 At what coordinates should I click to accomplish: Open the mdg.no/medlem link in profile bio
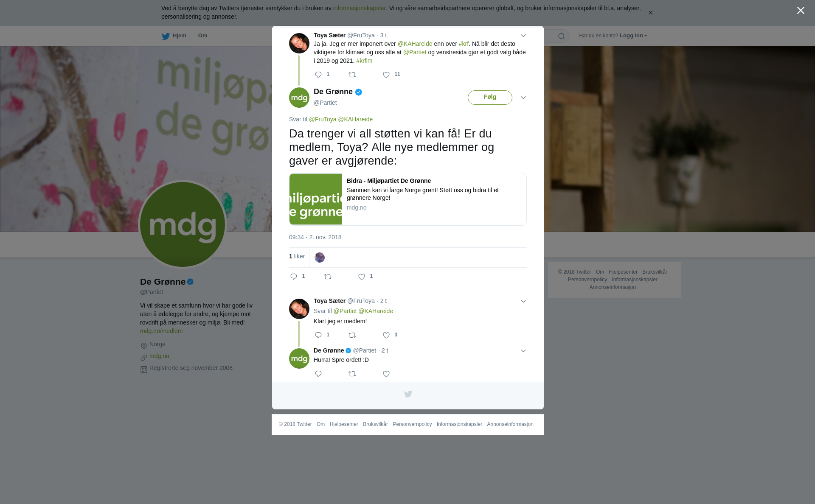161,331
